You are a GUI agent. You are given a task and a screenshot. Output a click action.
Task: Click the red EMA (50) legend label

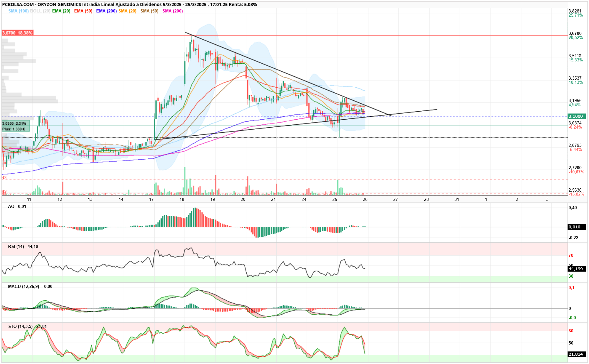[83, 11]
